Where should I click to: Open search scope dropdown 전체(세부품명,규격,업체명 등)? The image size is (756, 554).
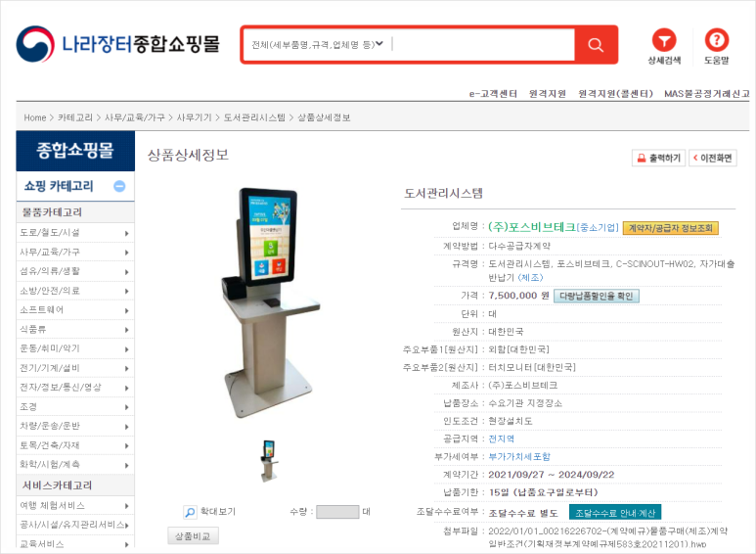pos(317,45)
